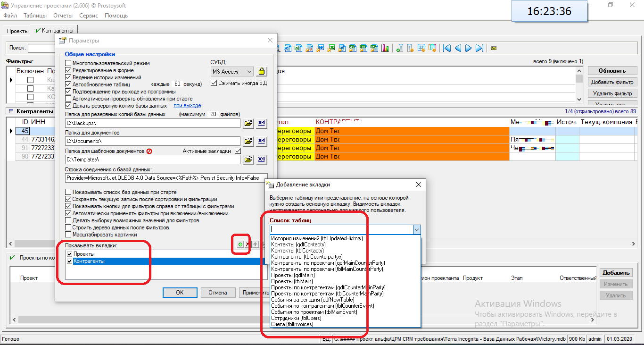The height and width of the screenshot is (345, 644).
Task: Click the green plus add-tab icon
Action: (x=240, y=244)
